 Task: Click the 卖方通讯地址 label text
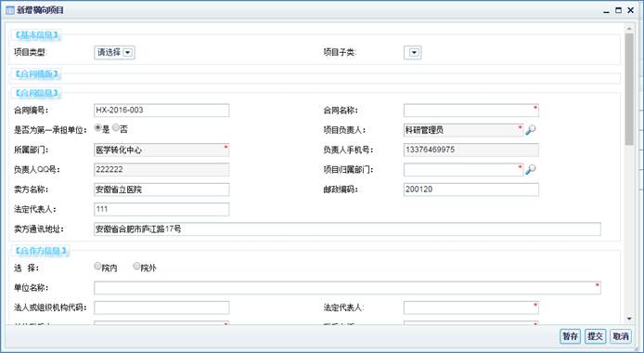tap(39, 229)
